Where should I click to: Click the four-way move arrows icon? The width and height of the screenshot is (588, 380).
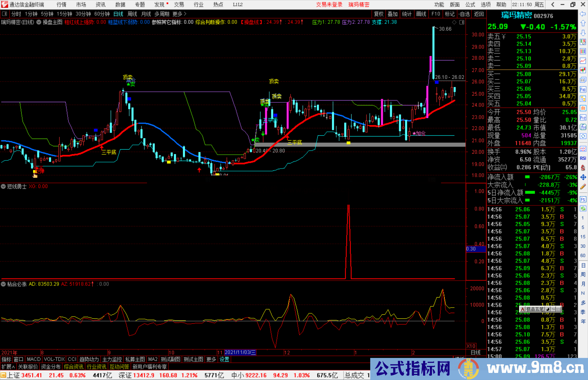click(583, 177)
